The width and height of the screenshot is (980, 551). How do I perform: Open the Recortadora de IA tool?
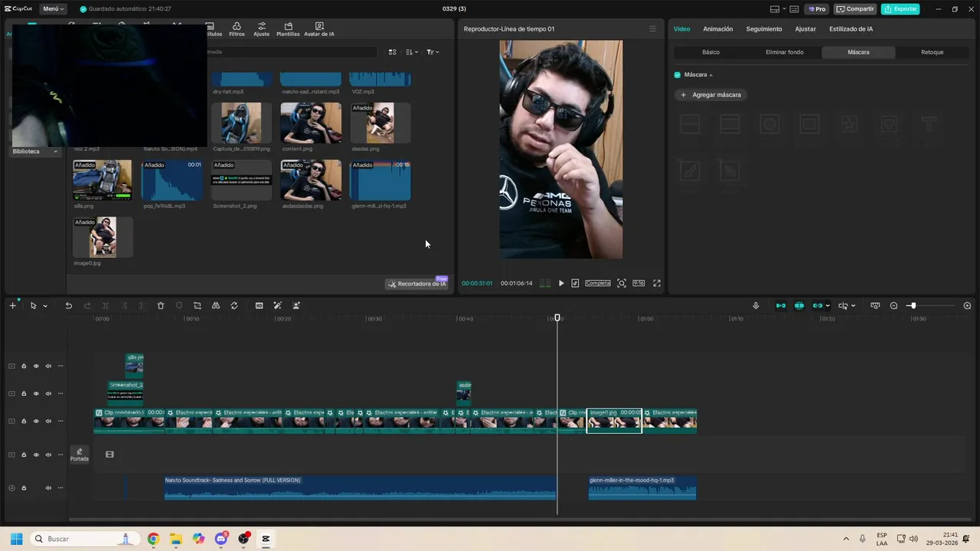(x=416, y=284)
